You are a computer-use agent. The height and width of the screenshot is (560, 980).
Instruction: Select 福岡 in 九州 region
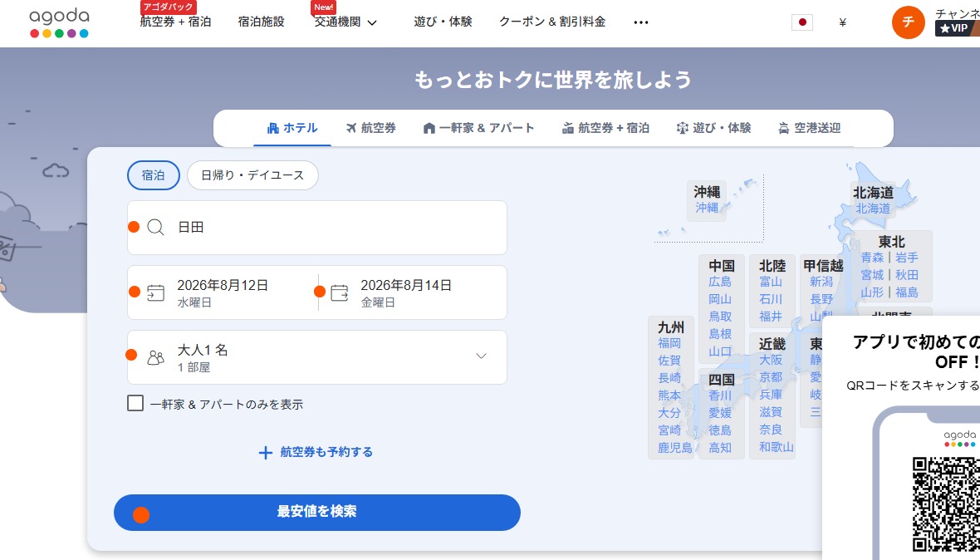pyautogui.click(x=669, y=343)
